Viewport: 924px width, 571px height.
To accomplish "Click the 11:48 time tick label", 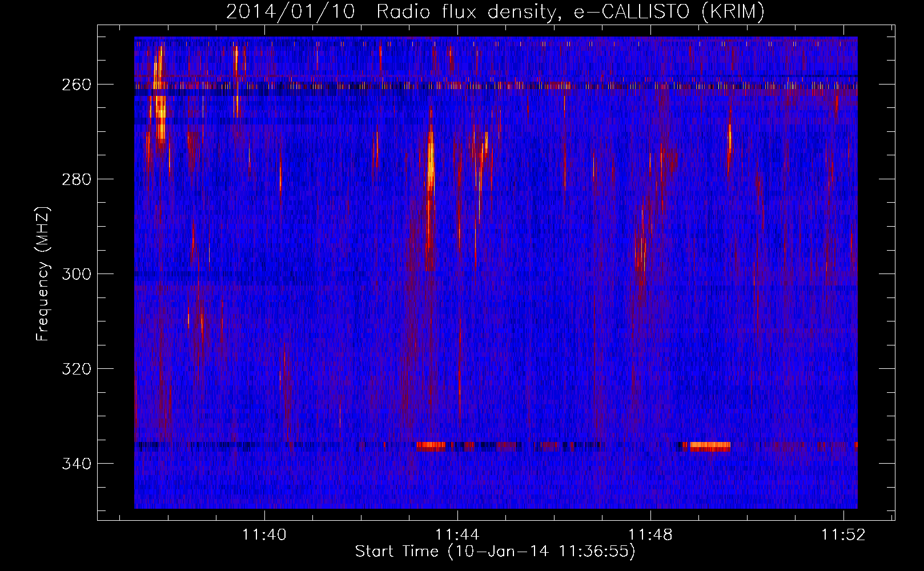I will [x=650, y=535].
